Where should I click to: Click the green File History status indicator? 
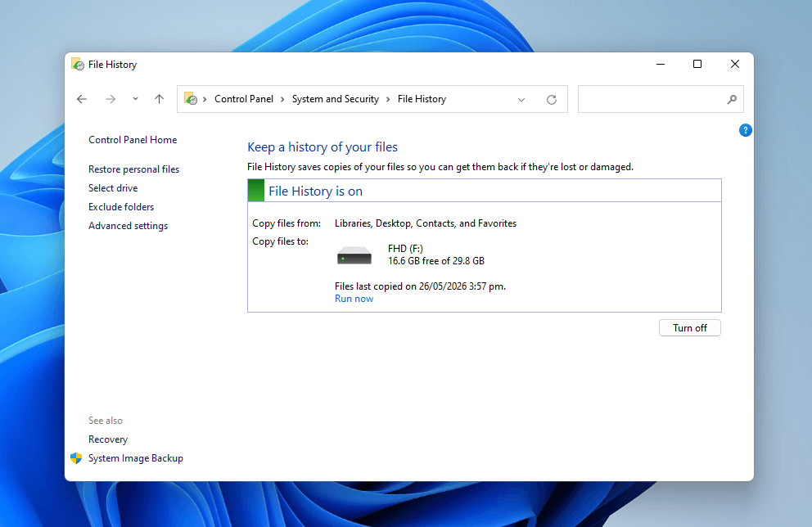[x=256, y=191]
